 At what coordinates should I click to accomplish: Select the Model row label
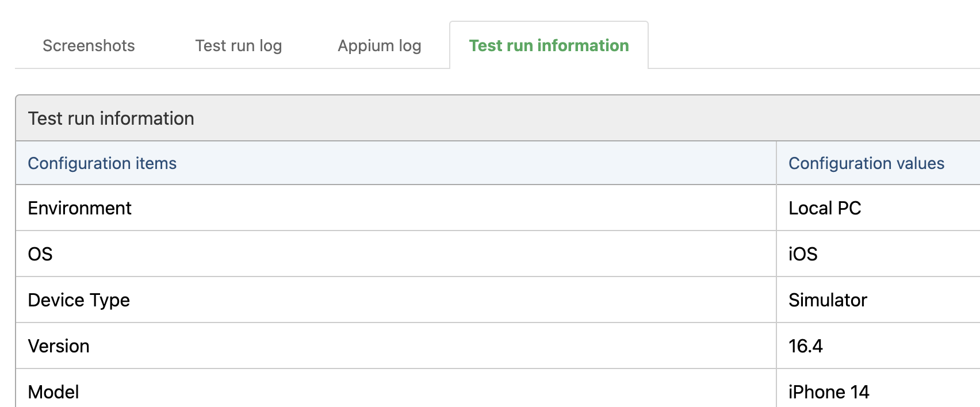click(x=53, y=392)
